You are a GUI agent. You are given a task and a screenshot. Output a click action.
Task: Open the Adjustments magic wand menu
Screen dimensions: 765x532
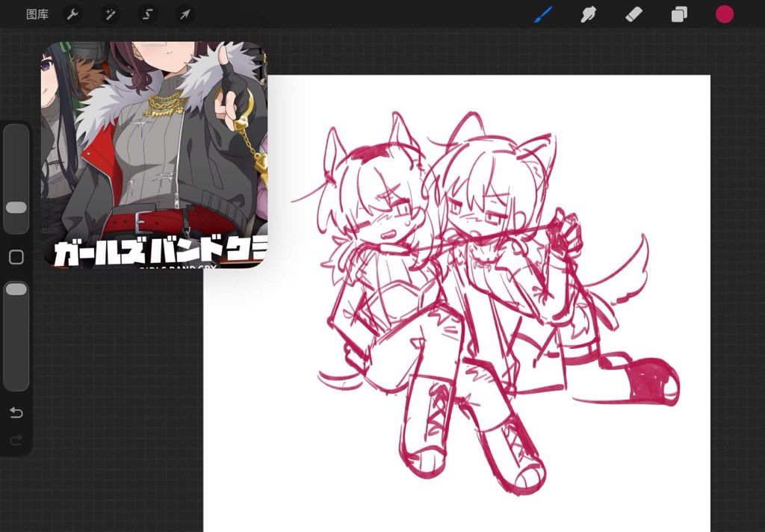[x=111, y=15]
